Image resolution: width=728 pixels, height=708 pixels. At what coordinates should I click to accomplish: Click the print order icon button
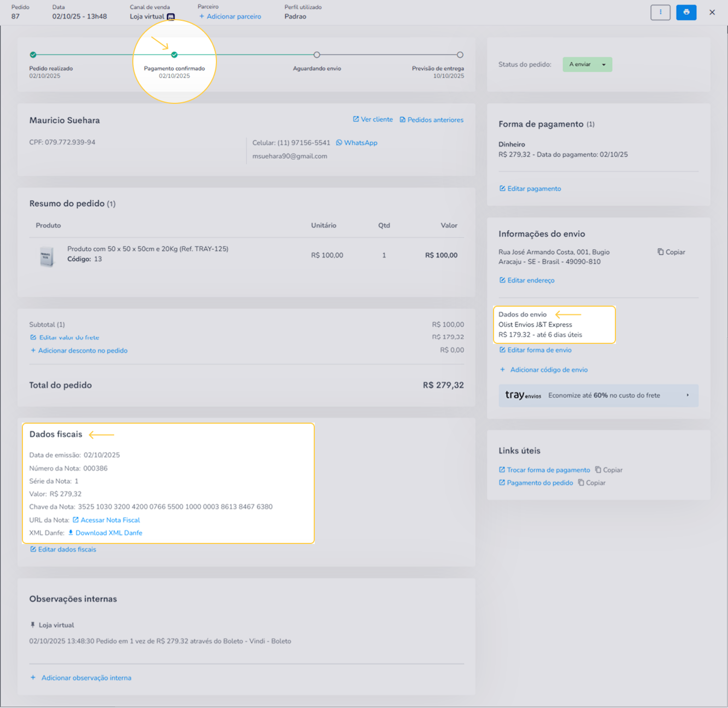click(x=686, y=12)
